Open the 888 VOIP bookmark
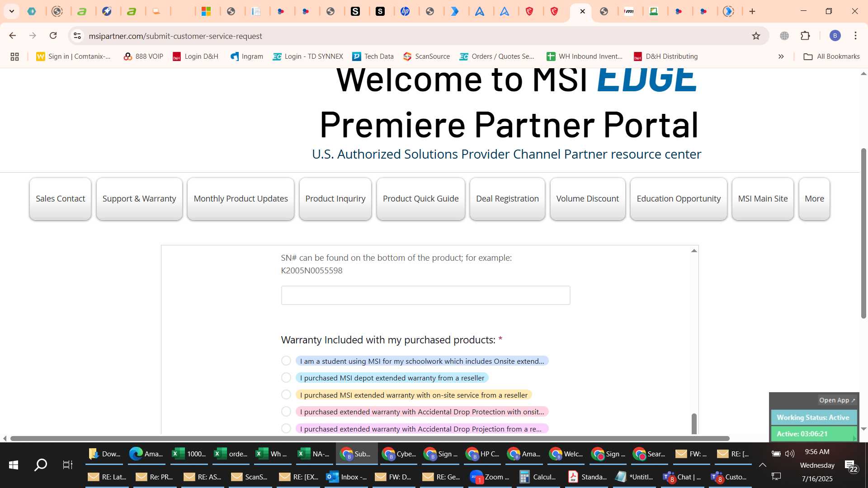 coord(143,56)
